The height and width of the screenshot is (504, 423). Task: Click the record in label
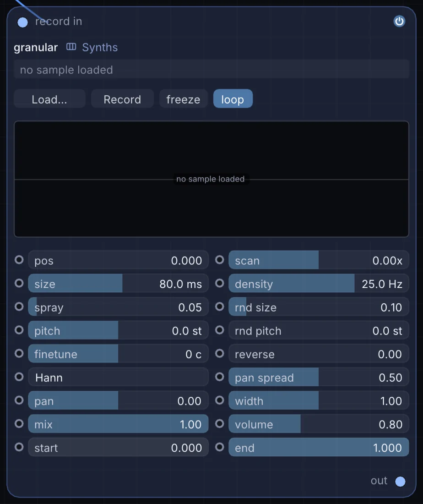click(59, 21)
